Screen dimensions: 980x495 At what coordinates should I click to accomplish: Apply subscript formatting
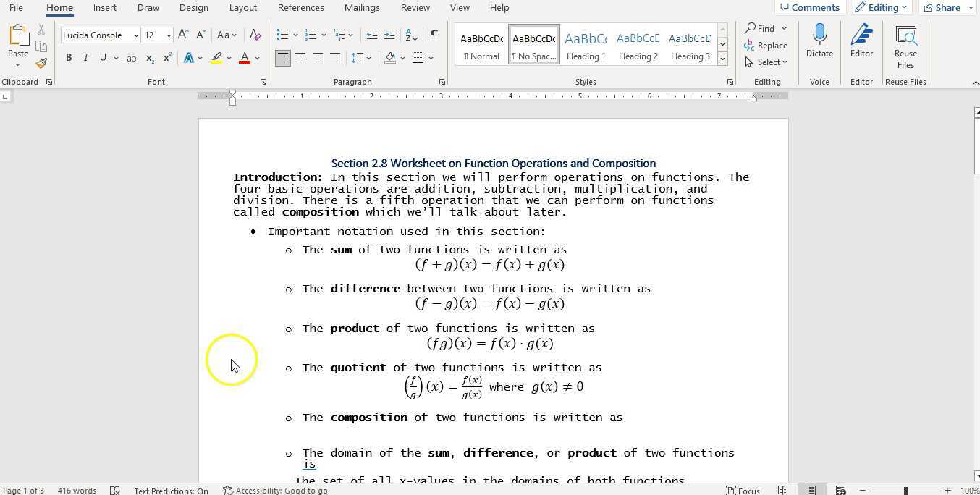point(150,58)
